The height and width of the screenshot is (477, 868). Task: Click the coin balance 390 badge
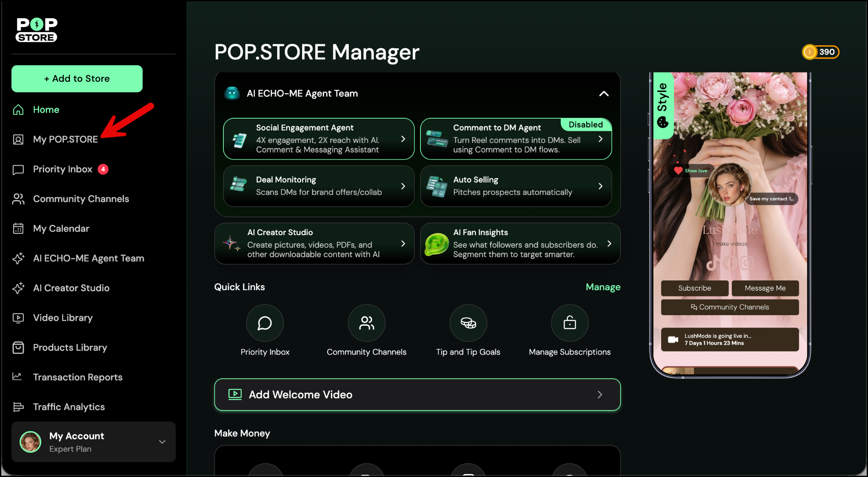pos(820,52)
